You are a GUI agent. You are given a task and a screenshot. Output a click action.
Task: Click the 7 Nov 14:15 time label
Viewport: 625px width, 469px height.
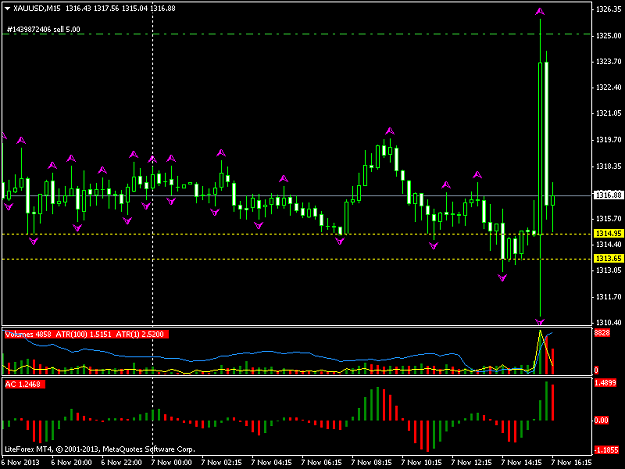[522, 462]
